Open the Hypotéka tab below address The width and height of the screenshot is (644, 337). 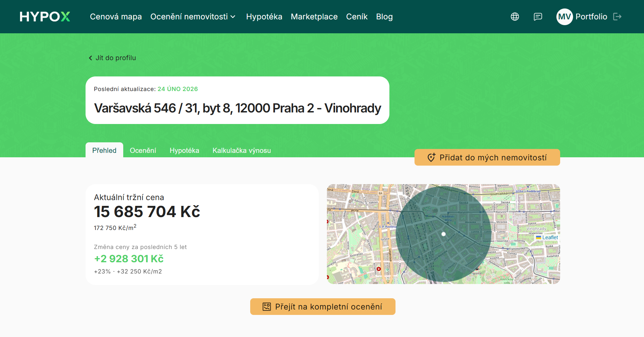click(x=184, y=150)
